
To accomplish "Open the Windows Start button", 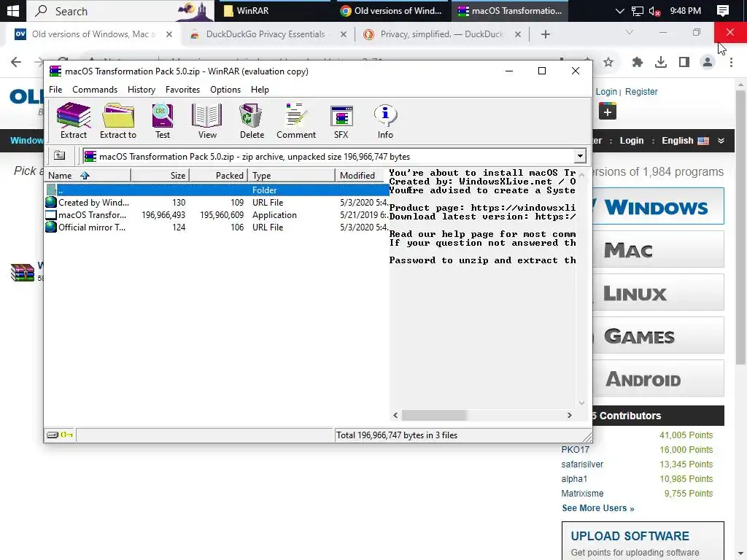I will pos(13,10).
